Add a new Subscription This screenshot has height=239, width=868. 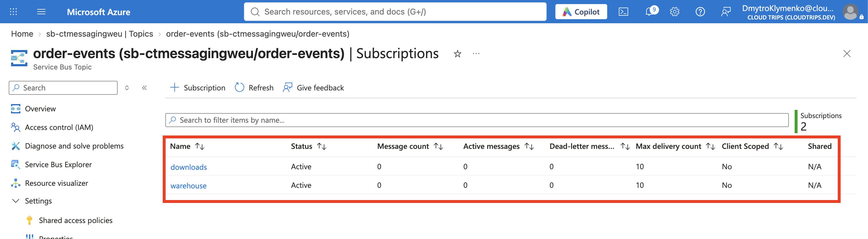197,88
